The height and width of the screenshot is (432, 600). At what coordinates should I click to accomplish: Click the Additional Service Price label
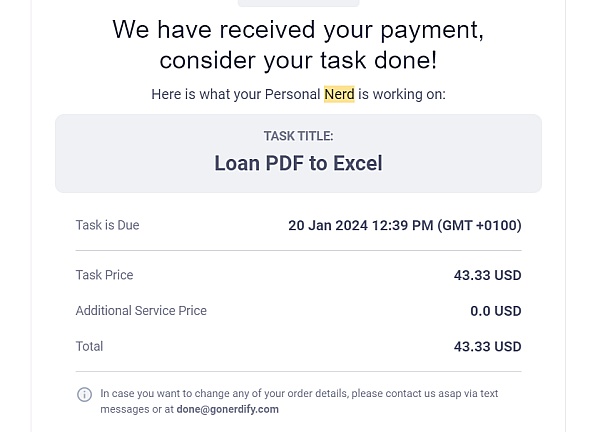[x=141, y=311]
